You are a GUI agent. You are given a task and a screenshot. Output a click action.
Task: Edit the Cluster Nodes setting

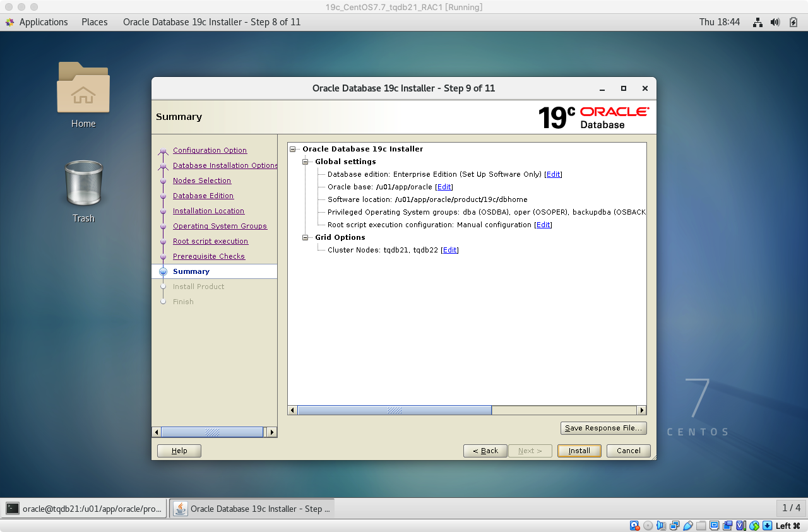pos(449,250)
